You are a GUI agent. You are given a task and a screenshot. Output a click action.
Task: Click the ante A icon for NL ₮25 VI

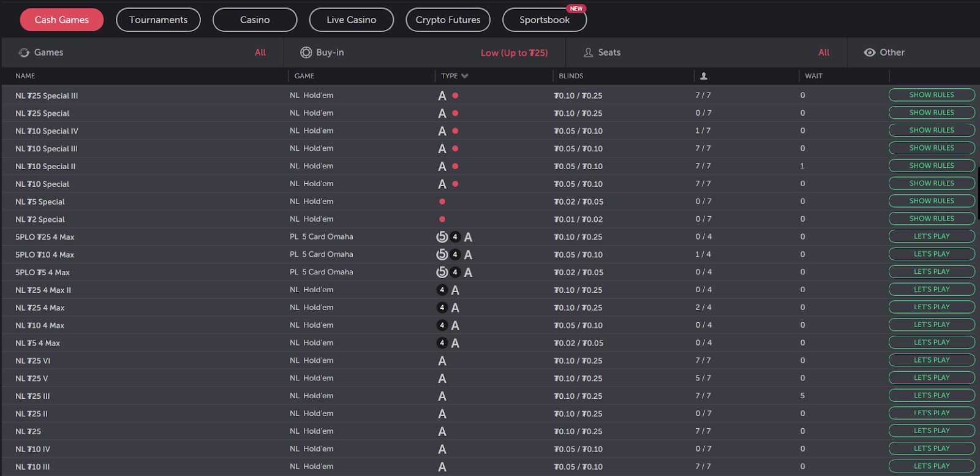coord(442,361)
